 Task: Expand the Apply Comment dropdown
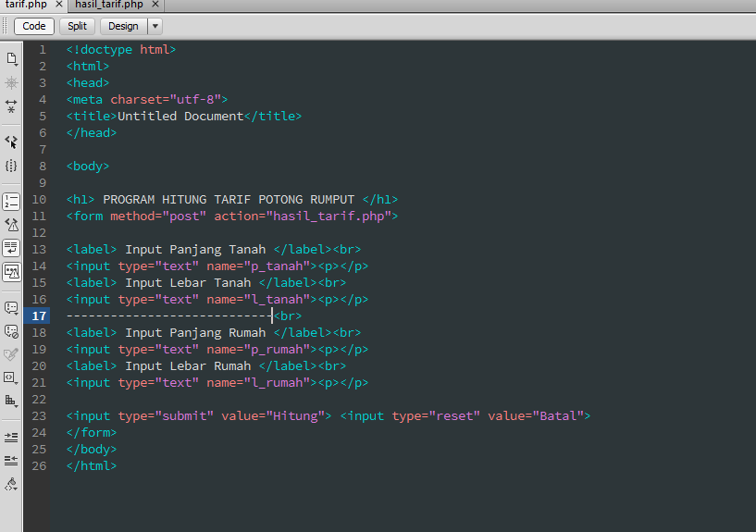coord(11,307)
